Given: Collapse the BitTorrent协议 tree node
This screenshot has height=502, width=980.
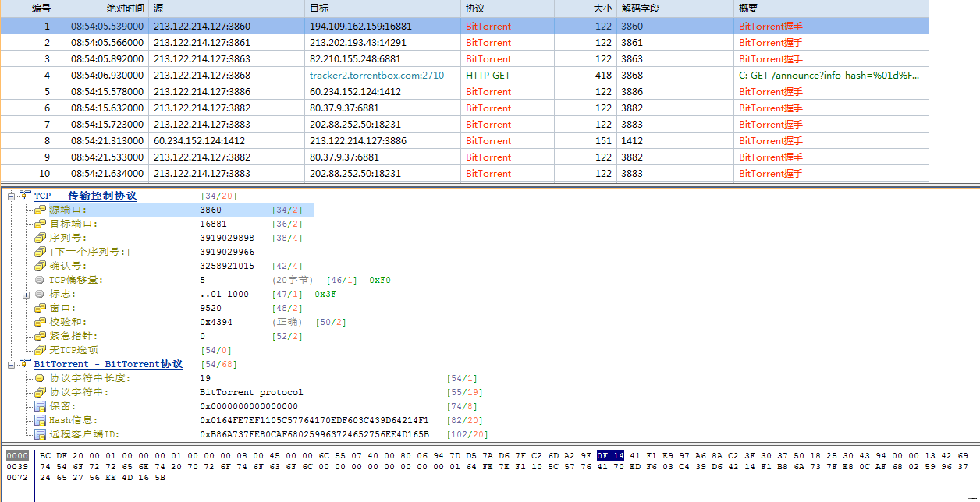Looking at the screenshot, I should [12, 364].
